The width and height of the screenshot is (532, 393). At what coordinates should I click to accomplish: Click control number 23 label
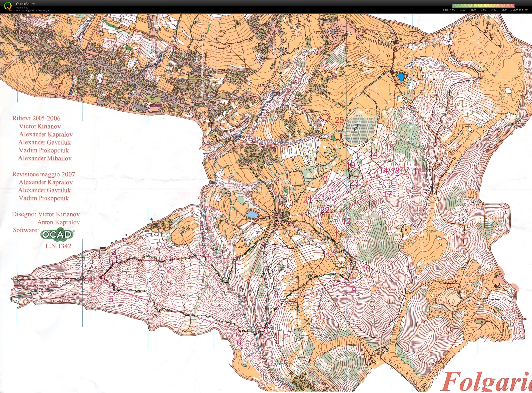click(x=354, y=183)
